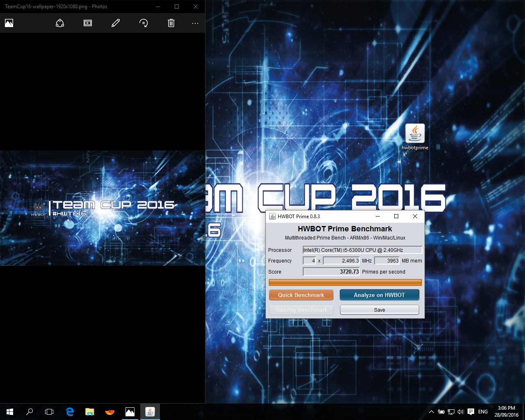Open Task View on taskbar
This screenshot has width=525, height=420.
tap(49, 412)
